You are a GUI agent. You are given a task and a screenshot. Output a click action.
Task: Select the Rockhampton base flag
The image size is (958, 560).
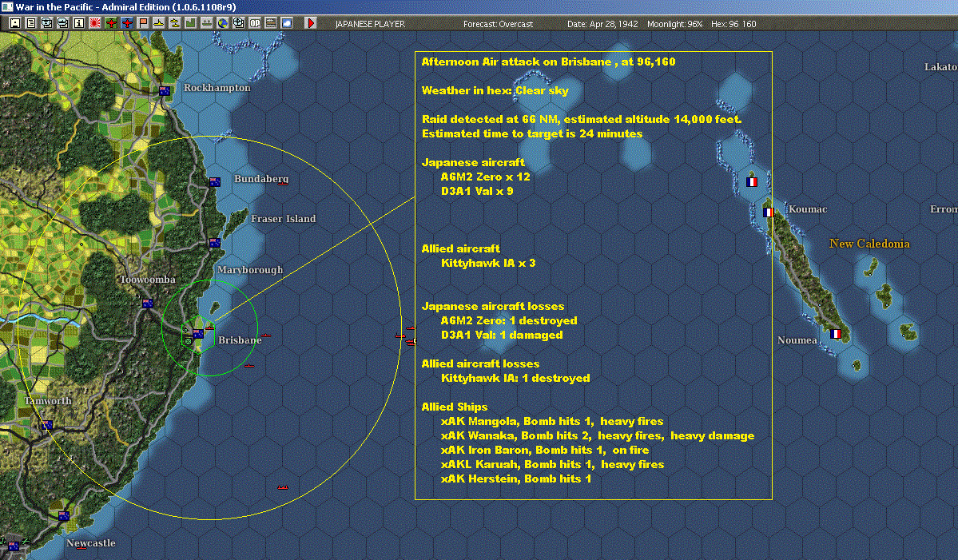click(165, 91)
